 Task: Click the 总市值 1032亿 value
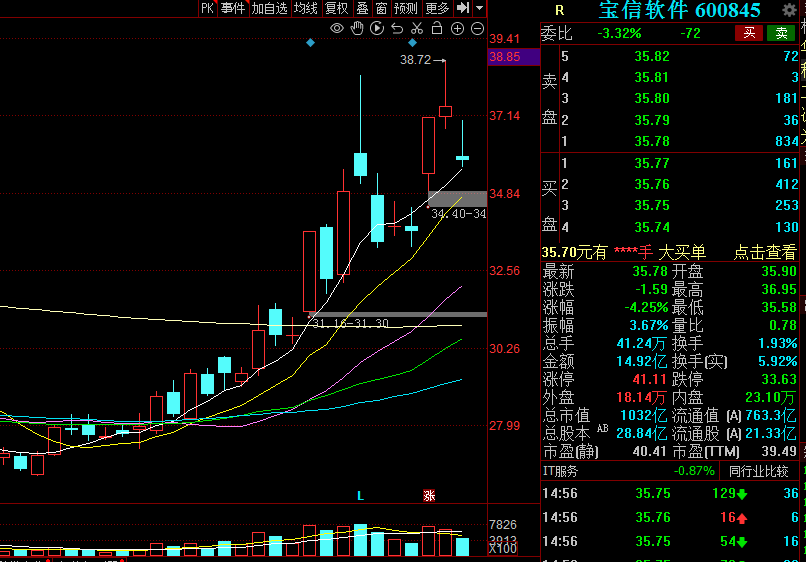click(x=643, y=415)
